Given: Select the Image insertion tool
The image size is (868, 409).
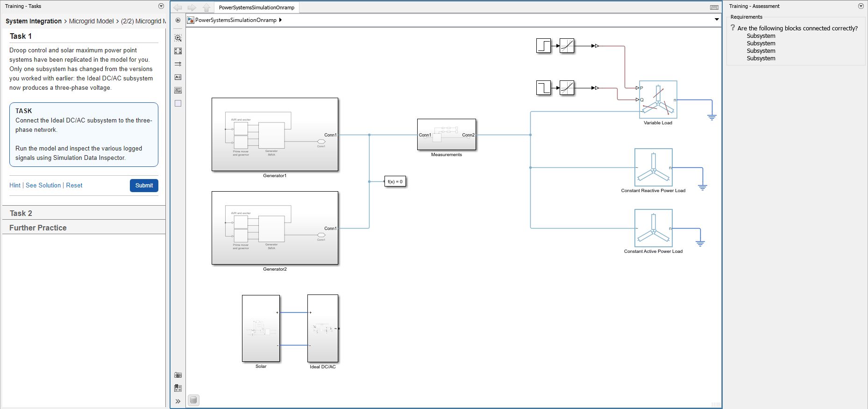Looking at the screenshot, I should tap(178, 90).
